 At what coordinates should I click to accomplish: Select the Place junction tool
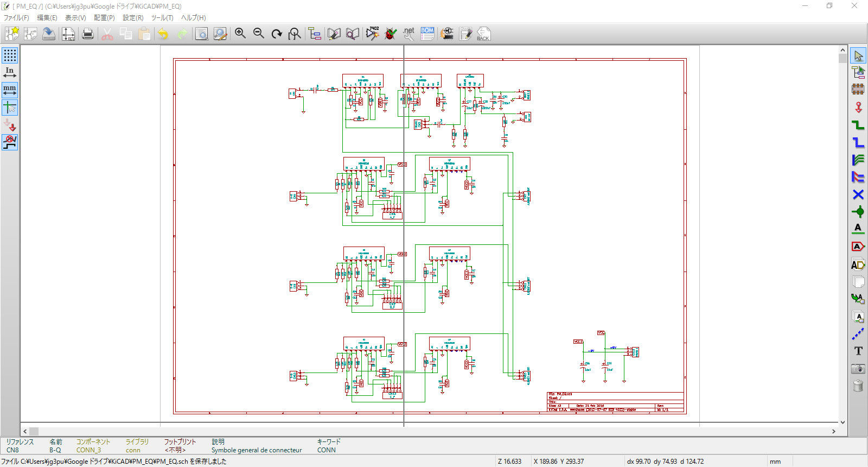pyautogui.click(x=858, y=212)
